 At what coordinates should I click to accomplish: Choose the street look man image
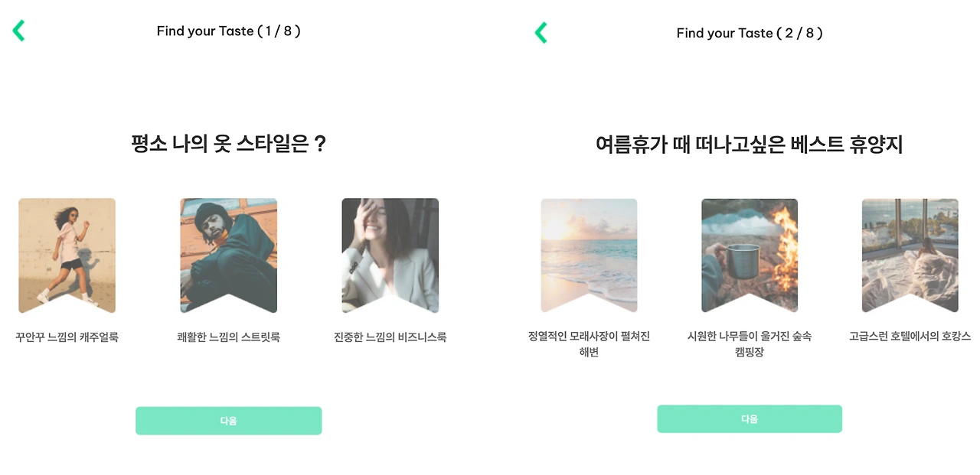229,255
